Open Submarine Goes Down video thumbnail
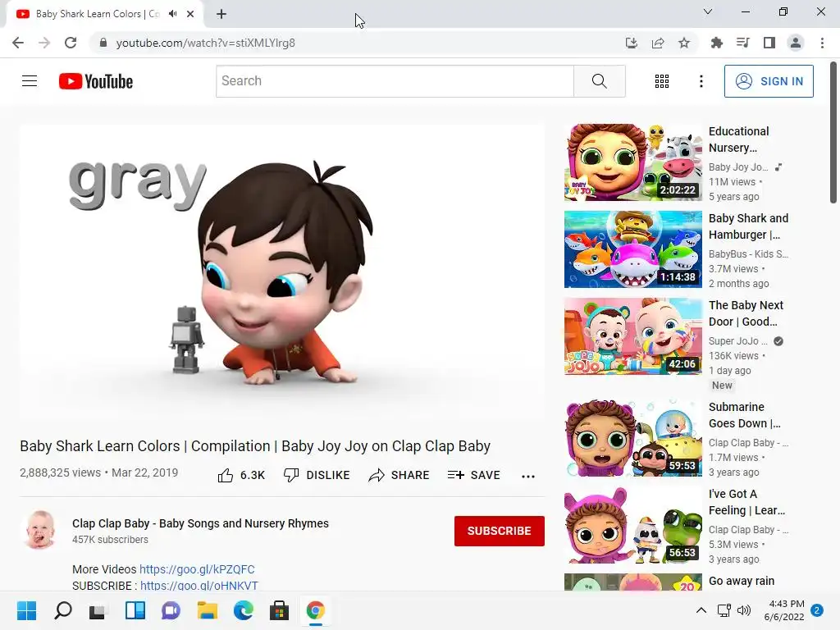840x630 pixels. (x=632, y=438)
